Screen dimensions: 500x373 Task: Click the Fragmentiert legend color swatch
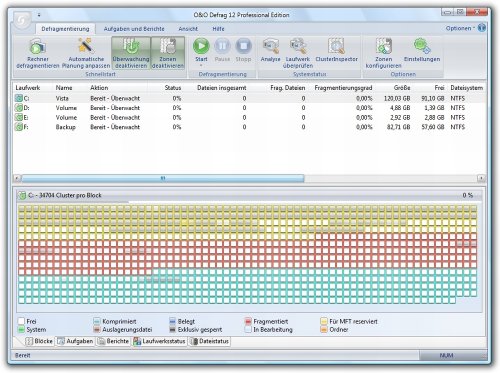248,321
